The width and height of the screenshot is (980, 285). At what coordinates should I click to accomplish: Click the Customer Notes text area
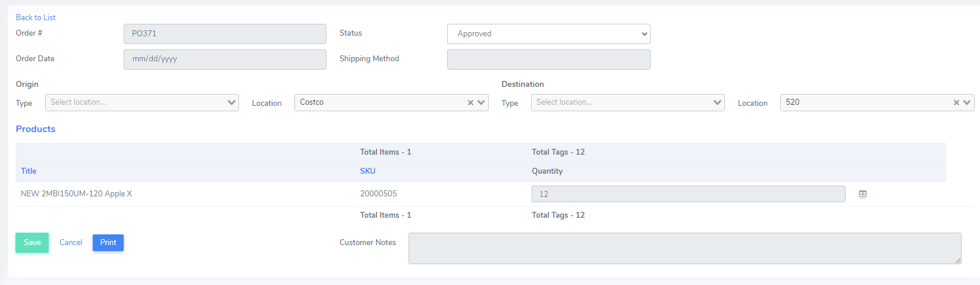tap(685, 248)
